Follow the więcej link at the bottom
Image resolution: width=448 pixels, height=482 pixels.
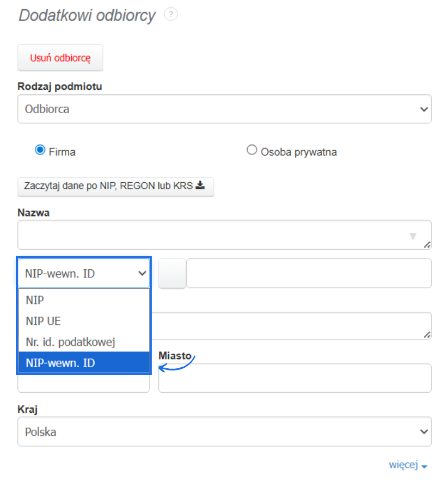pyautogui.click(x=405, y=465)
